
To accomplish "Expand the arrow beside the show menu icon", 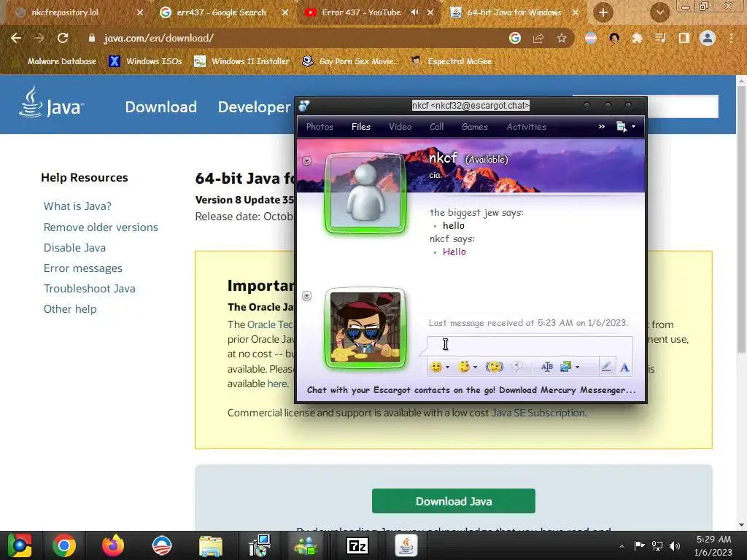I will 634,127.
